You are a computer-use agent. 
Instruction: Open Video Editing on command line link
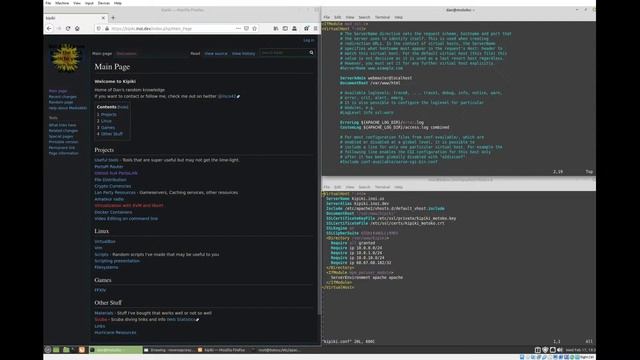[126, 219]
